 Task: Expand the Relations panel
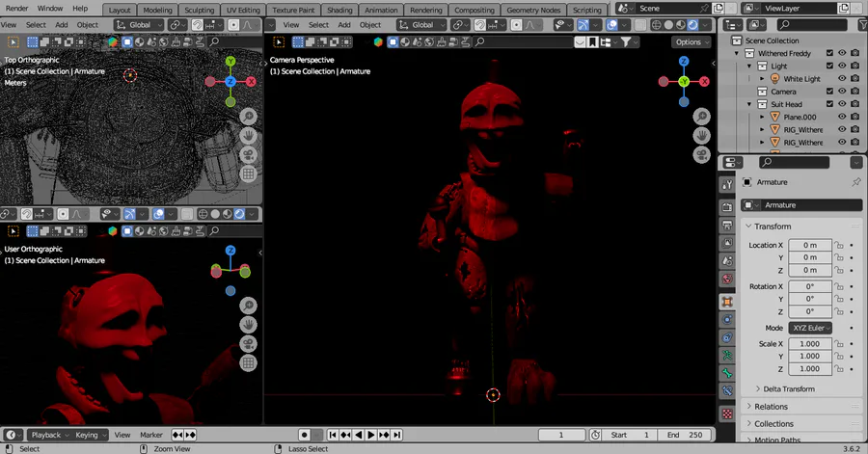tap(749, 407)
